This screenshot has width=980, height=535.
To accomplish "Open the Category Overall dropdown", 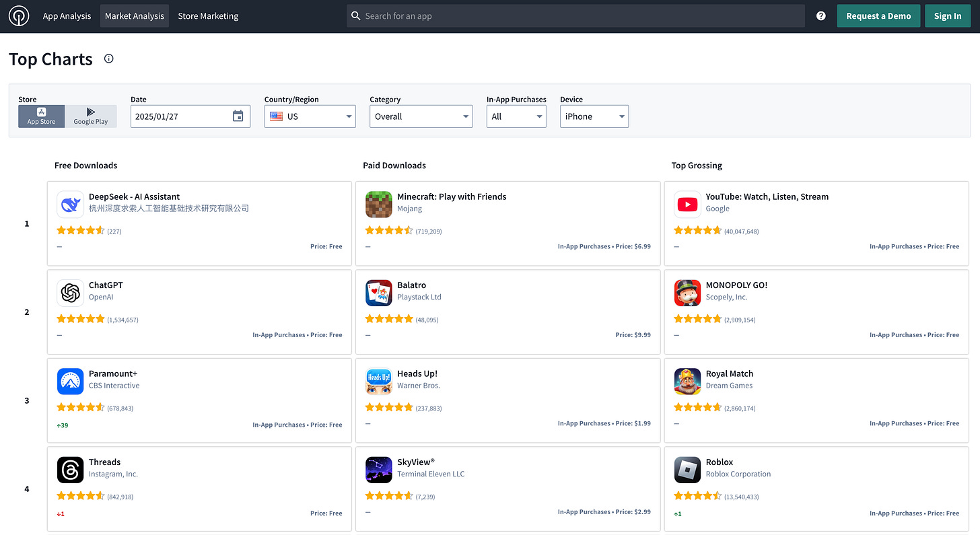I will pyautogui.click(x=421, y=116).
